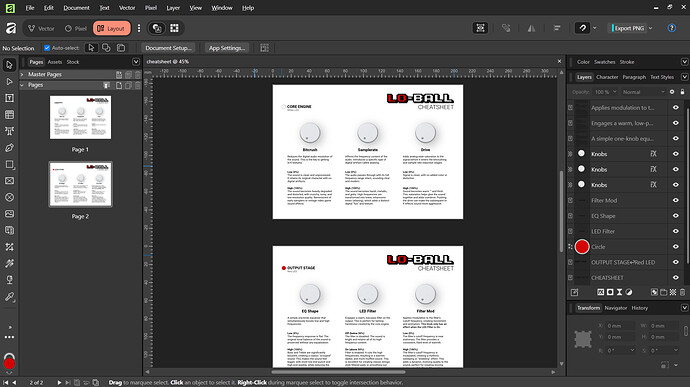690x387 pixels.
Task: Hide the EQ Shape layer
Action: click(675, 216)
